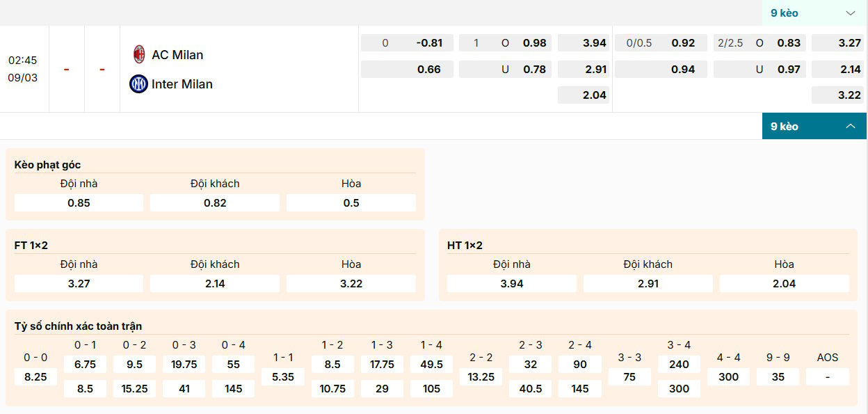Click the Inter Milan club crest icon

138,84
